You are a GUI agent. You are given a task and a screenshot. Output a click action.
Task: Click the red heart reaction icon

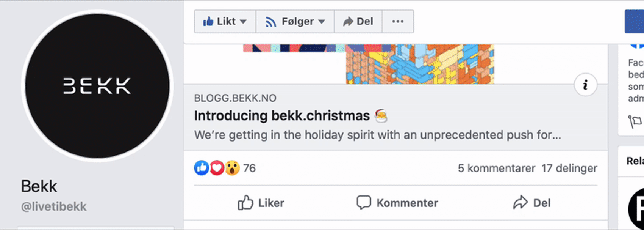coord(217,168)
